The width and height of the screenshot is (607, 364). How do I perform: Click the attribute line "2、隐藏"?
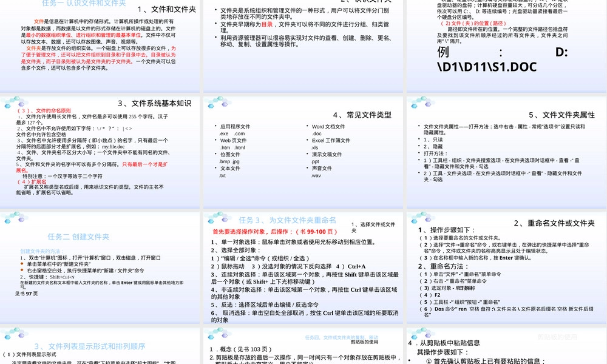(x=433, y=147)
